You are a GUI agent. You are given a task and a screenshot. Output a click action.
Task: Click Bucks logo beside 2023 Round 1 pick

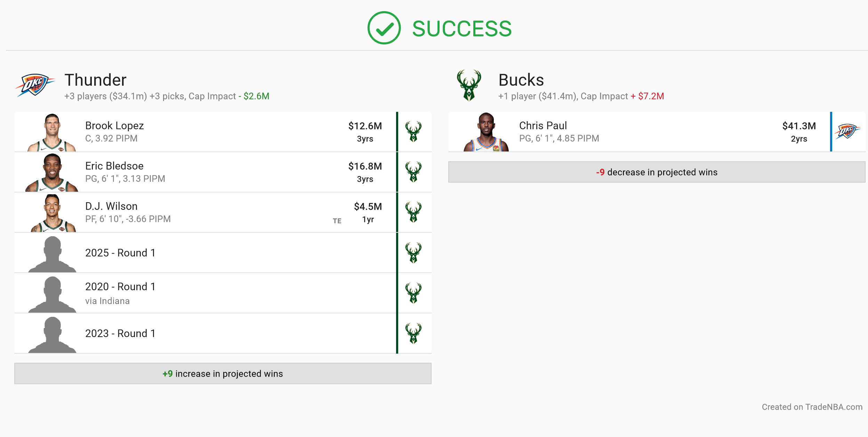point(413,333)
